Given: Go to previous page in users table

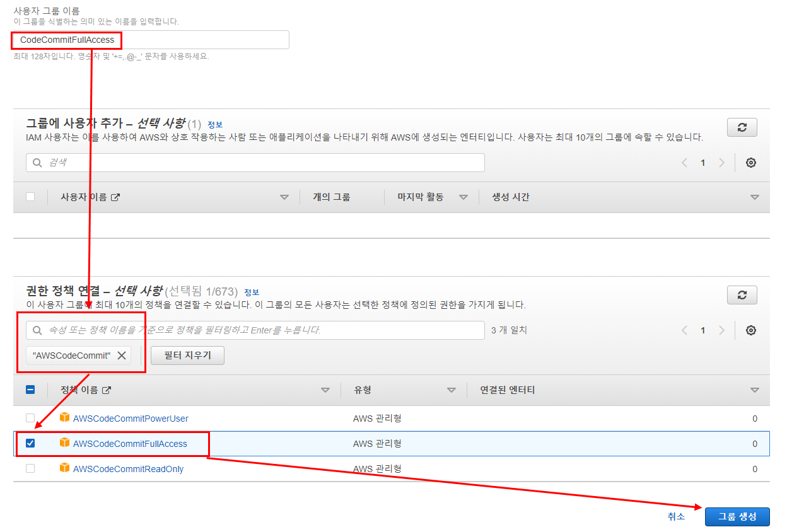Looking at the screenshot, I should tap(684, 163).
